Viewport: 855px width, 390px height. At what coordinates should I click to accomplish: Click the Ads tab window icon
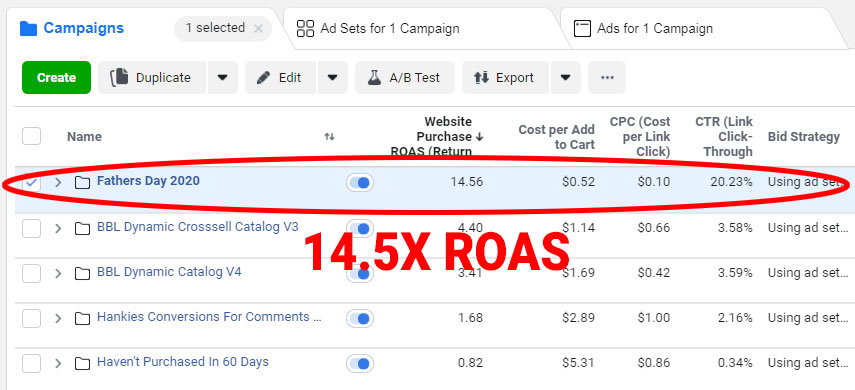[582, 28]
